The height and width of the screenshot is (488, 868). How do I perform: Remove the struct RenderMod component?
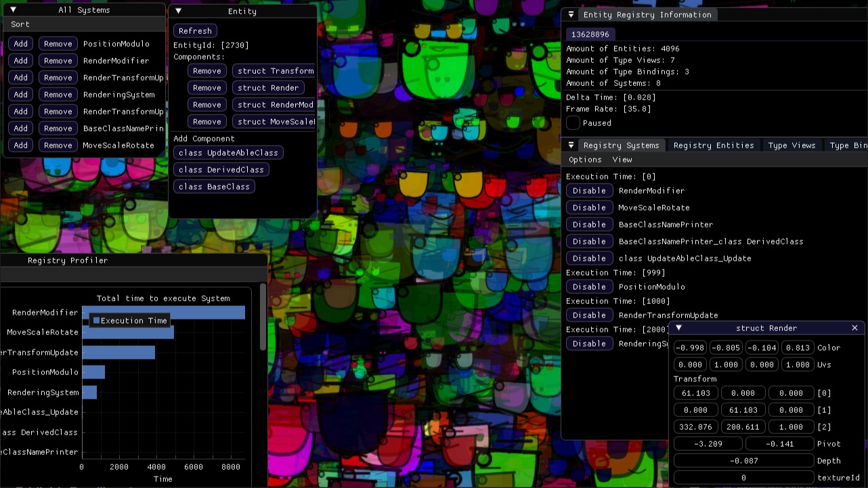[x=207, y=104]
